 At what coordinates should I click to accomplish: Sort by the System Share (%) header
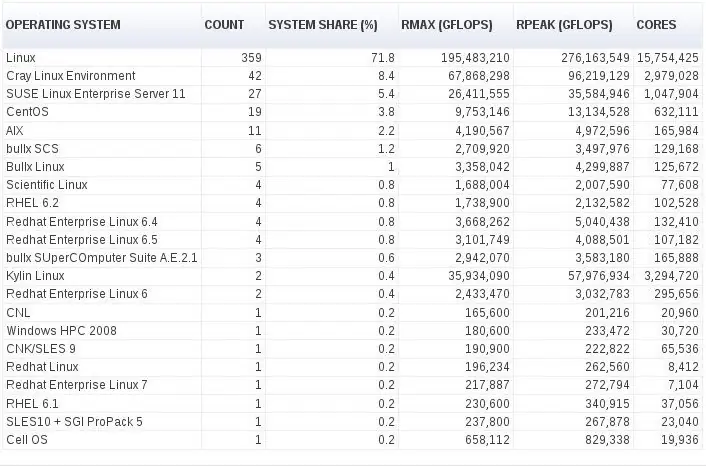[x=323, y=25]
